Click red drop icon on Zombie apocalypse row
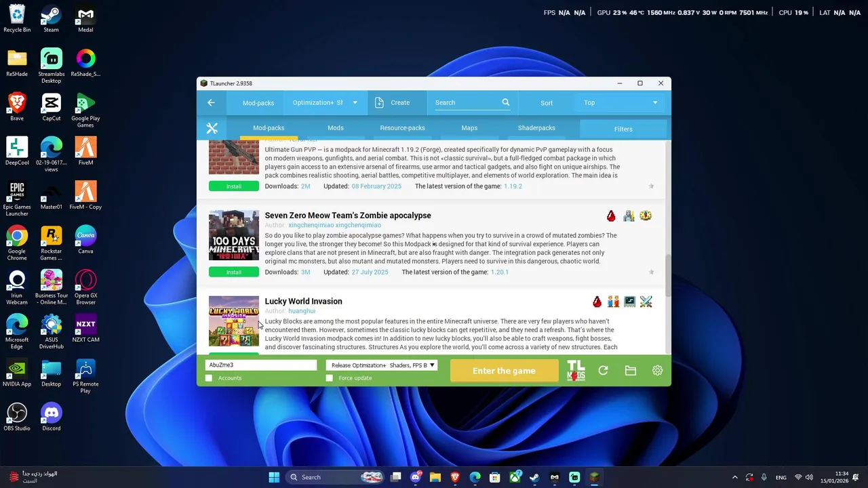Screen dimensions: 868x488 (x=611, y=216)
